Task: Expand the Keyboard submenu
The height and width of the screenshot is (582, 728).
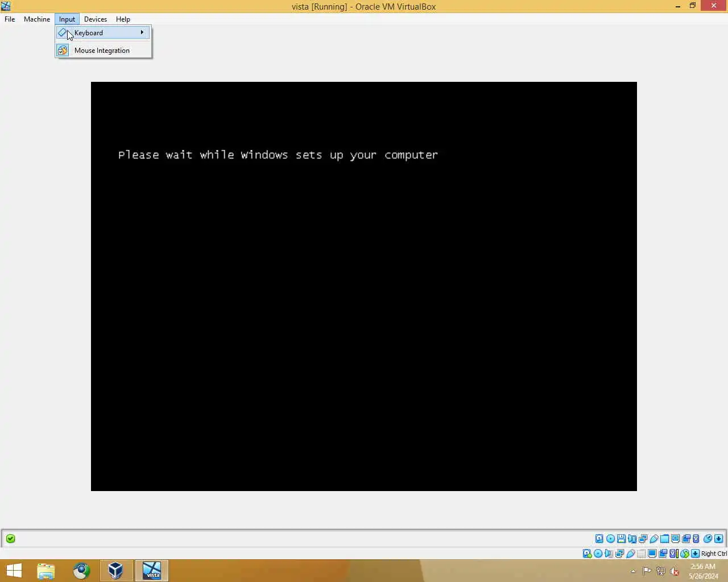Action: [103, 32]
